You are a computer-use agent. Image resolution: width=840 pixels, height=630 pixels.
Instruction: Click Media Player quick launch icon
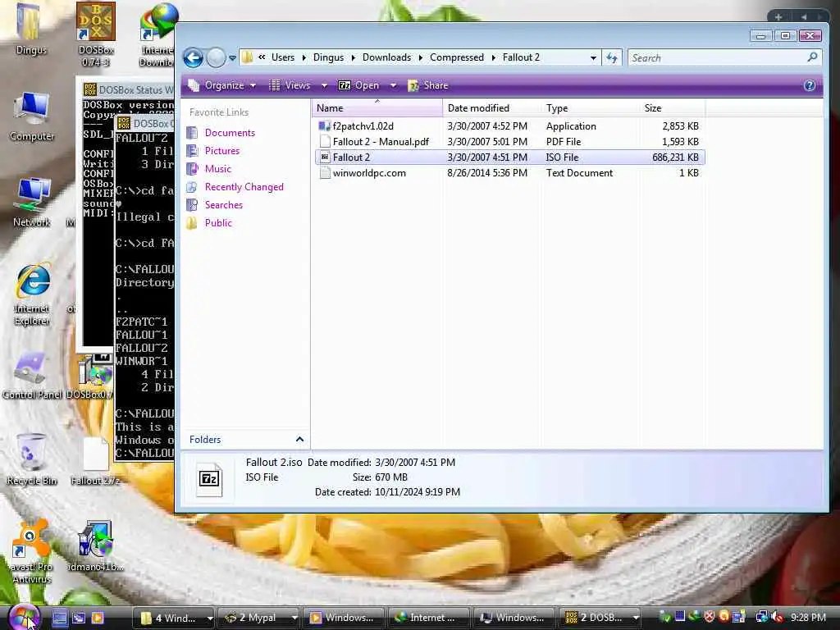[x=98, y=618]
